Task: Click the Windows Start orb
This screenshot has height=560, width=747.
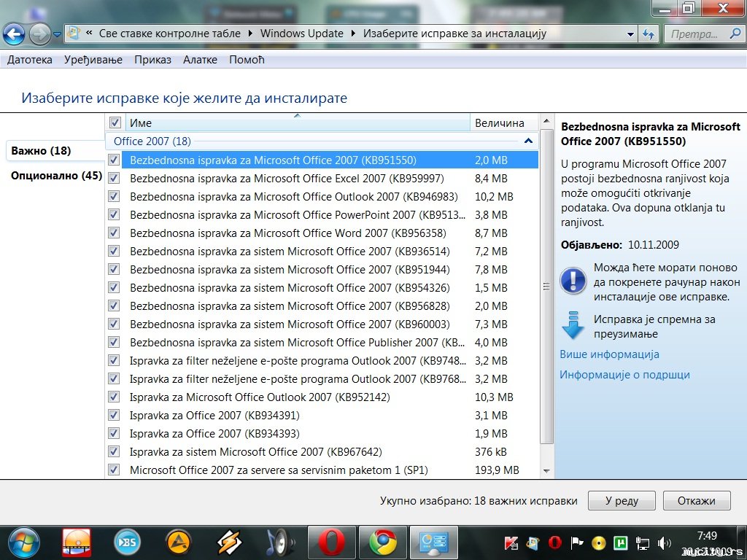Action: coord(24,542)
